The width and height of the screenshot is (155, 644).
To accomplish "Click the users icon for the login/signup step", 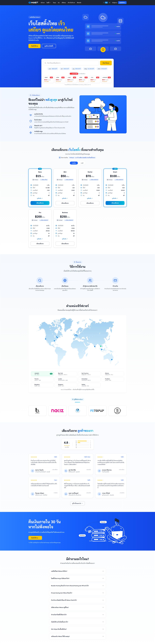I will [x=90, y=280].
